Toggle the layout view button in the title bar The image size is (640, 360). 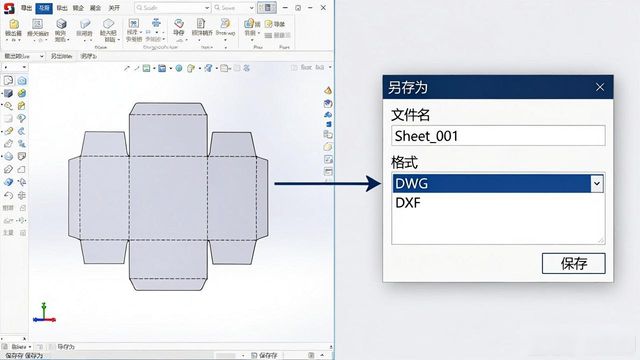267,8
